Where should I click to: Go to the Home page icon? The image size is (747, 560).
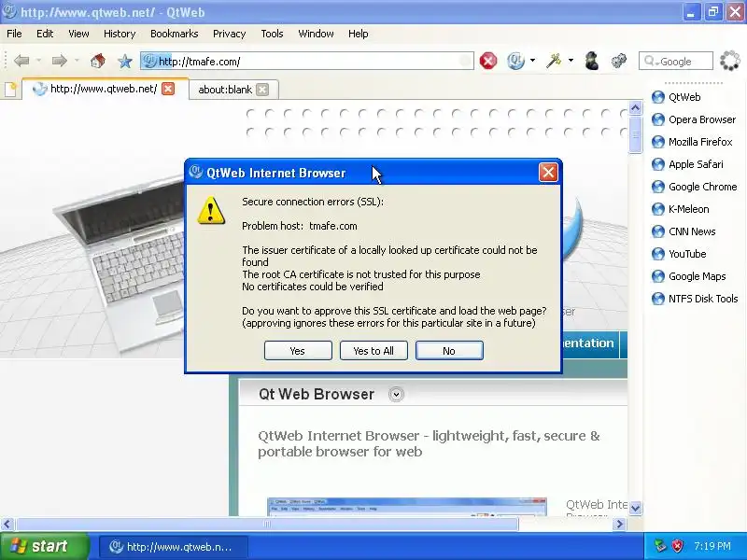click(x=98, y=61)
